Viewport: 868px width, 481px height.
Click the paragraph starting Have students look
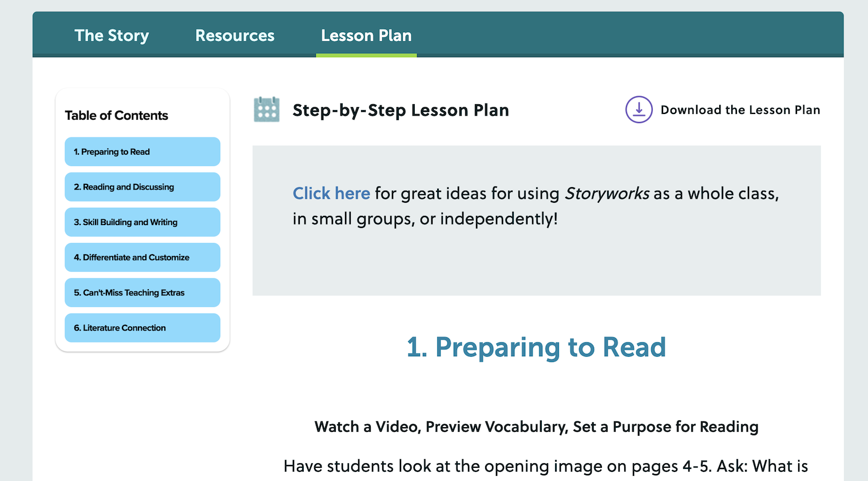pyautogui.click(x=545, y=466)
